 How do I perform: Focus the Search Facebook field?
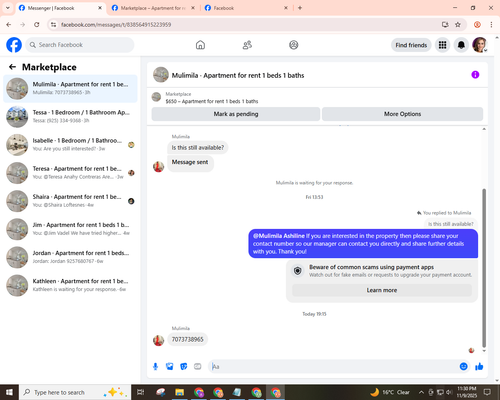pos(80,45)
